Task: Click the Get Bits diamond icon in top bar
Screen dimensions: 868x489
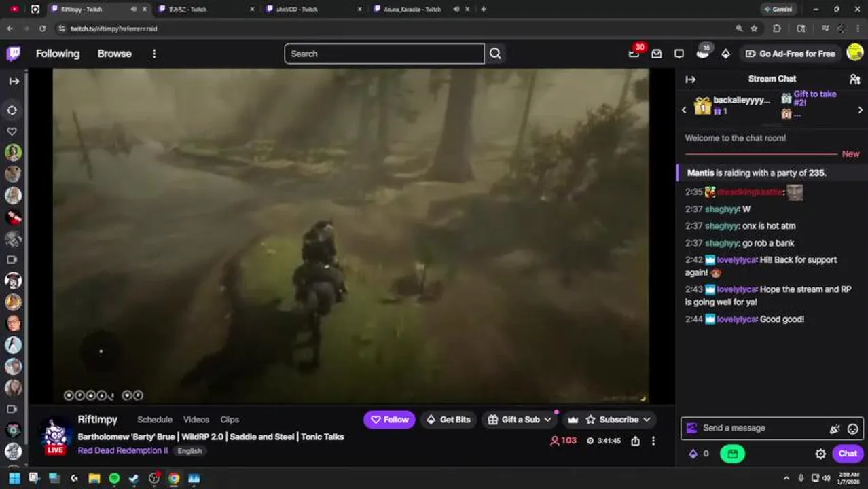Action: pos(725,54)
